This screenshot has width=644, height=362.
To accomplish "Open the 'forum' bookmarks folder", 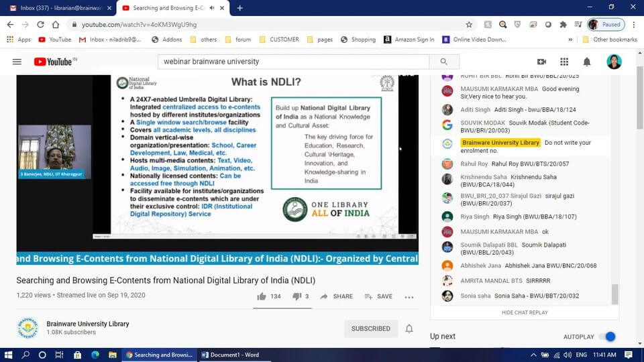I will [237, 40].
